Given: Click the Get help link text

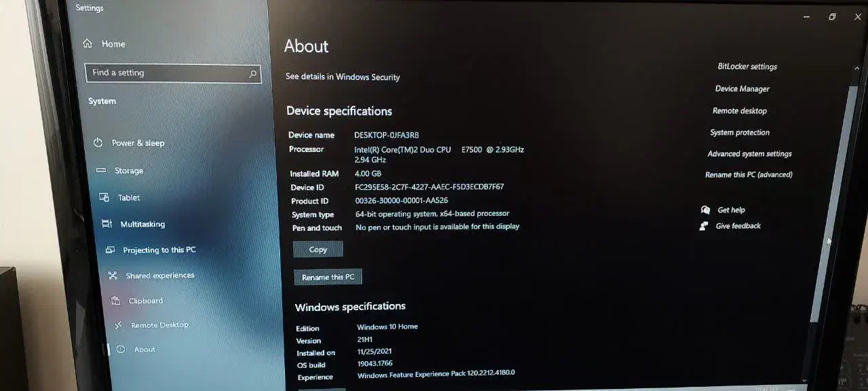Looking at the screenshot, I should click(x=731, y=210).
